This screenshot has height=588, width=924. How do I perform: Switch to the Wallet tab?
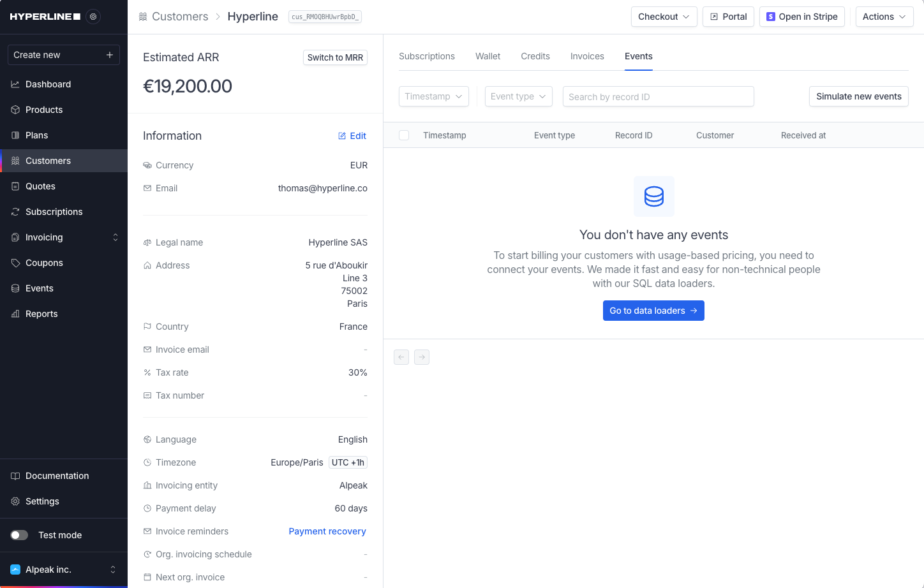coord(488,56)
